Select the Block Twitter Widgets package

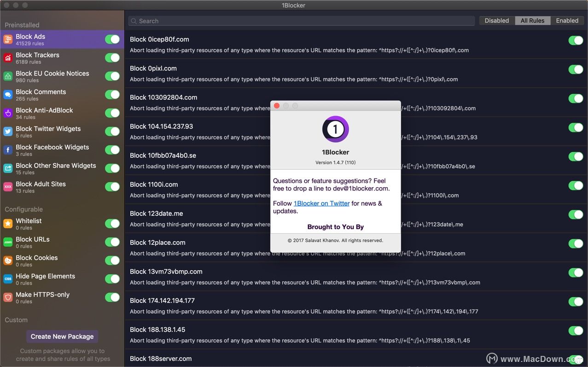(x=62, y=131)
